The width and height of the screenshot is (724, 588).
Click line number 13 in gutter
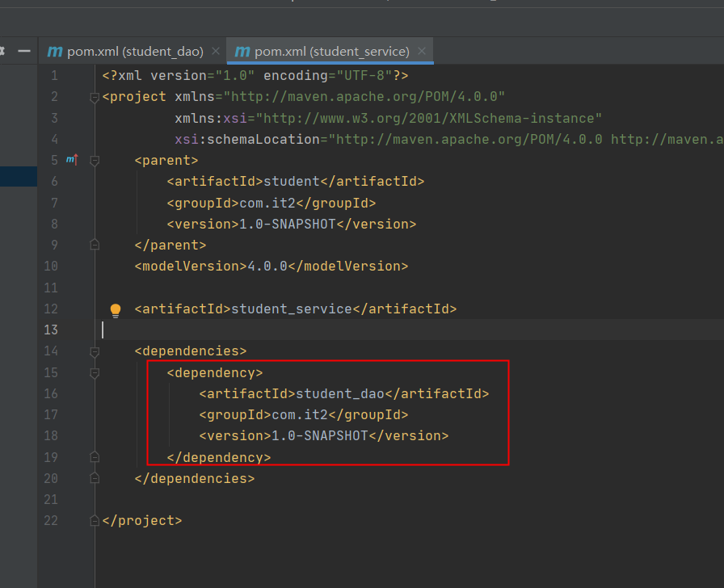(x=51, y=330)
